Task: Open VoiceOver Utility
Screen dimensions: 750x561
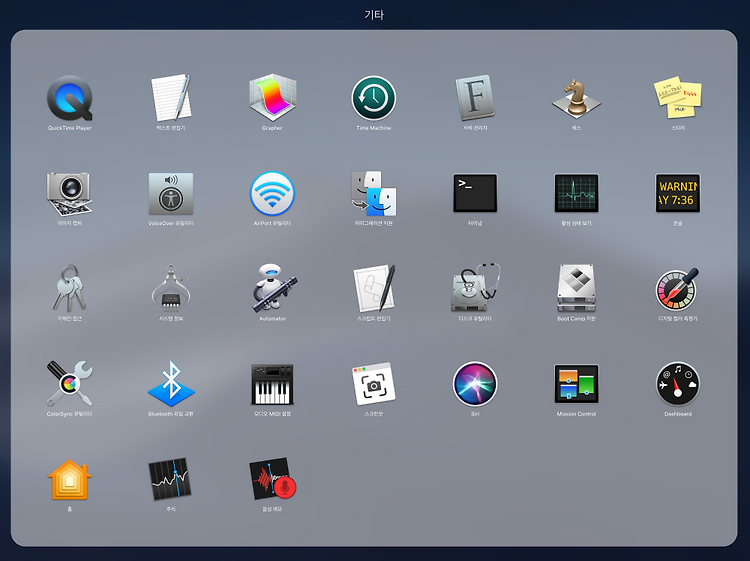Action: point(171,194)
